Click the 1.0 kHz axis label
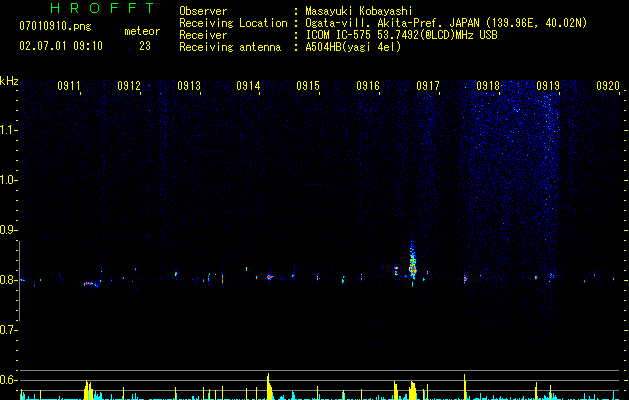The width and height of the screenshot is (629, 400). pos(9,180)
